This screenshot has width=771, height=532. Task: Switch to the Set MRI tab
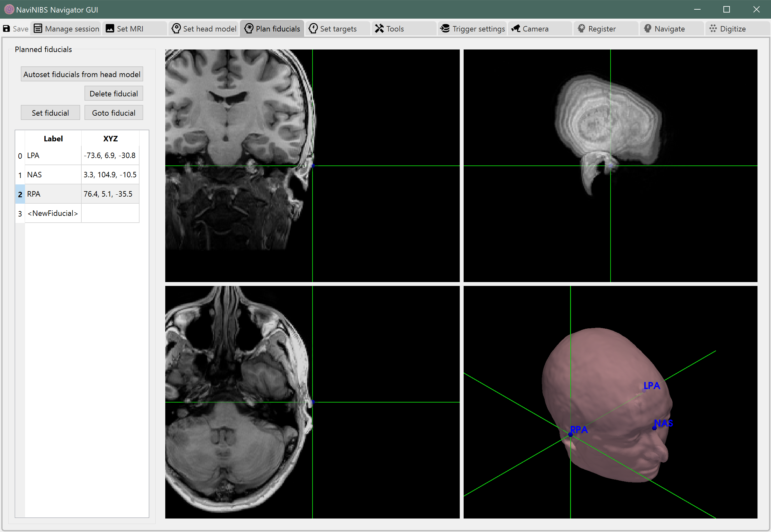pos(135,29)
